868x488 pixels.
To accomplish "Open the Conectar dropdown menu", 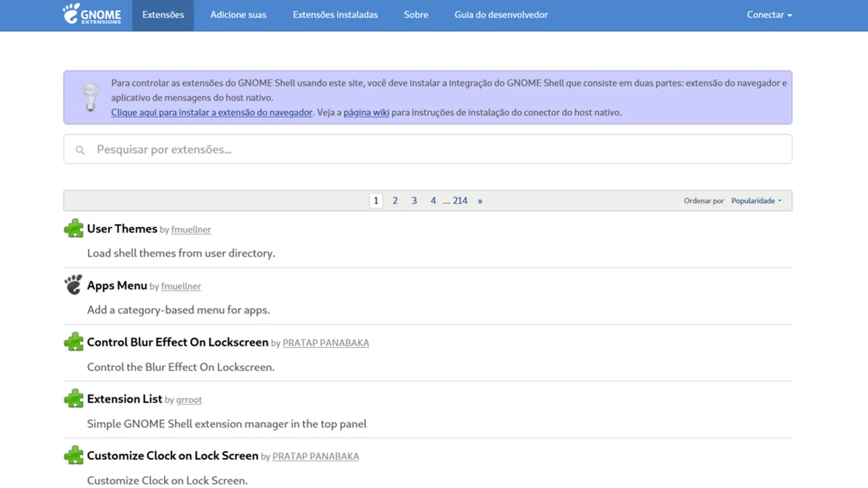I will (x=769, y=15).
